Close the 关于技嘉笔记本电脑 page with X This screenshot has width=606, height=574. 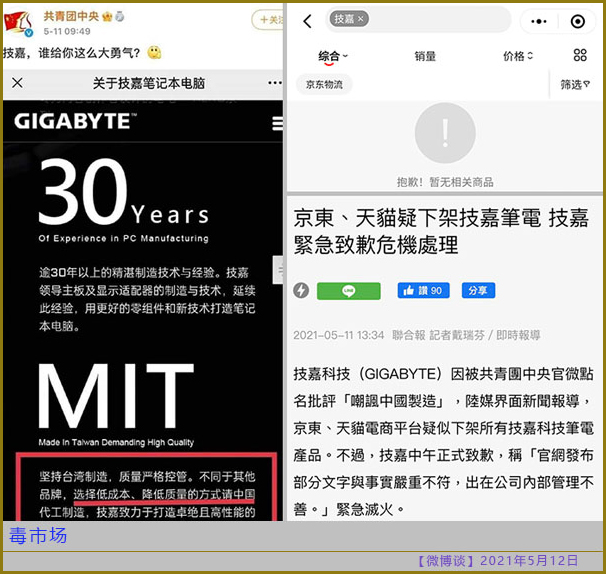17,82
